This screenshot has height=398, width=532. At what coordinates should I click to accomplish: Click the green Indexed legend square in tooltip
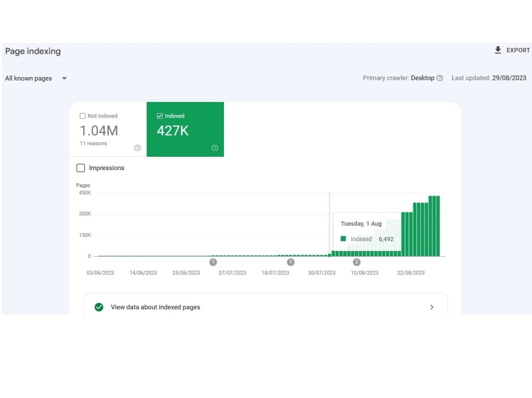[x=343, y=239]
